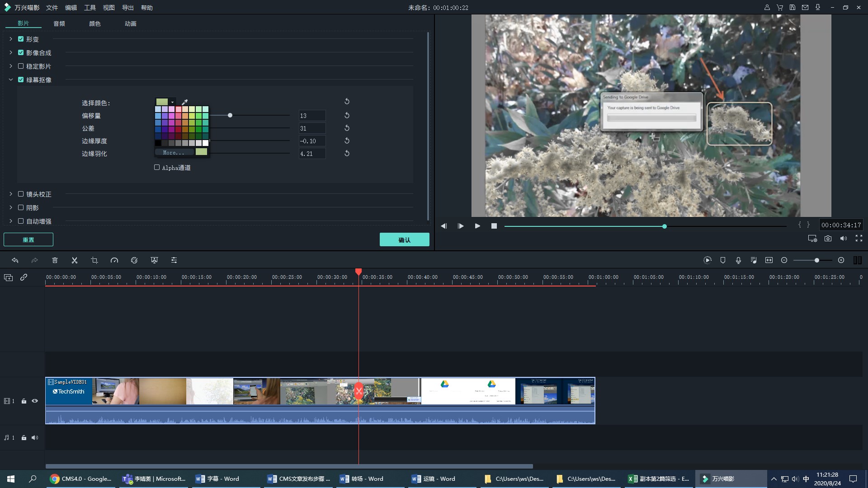Open the selected color dropdown arrow
The image size is (868, 488).
[x=172, y=102]
